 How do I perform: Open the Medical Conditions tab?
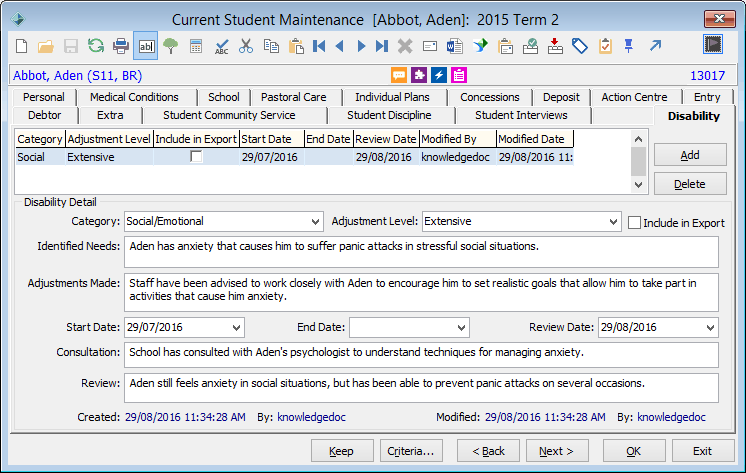(x=134, y=97)
